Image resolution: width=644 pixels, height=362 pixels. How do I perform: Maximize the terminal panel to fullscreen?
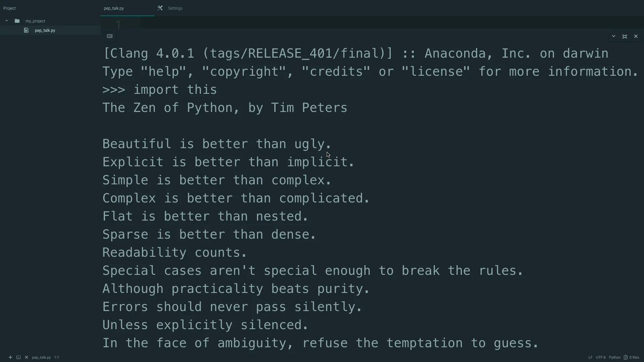[x=625, y=36]
